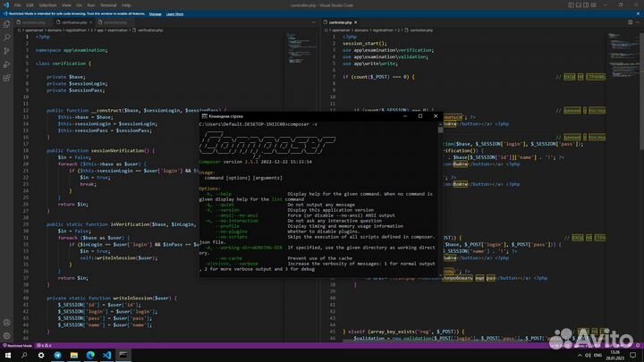Switch to third tab in left editor group
This screenshot has width=644, height=362.
(115, 22)
